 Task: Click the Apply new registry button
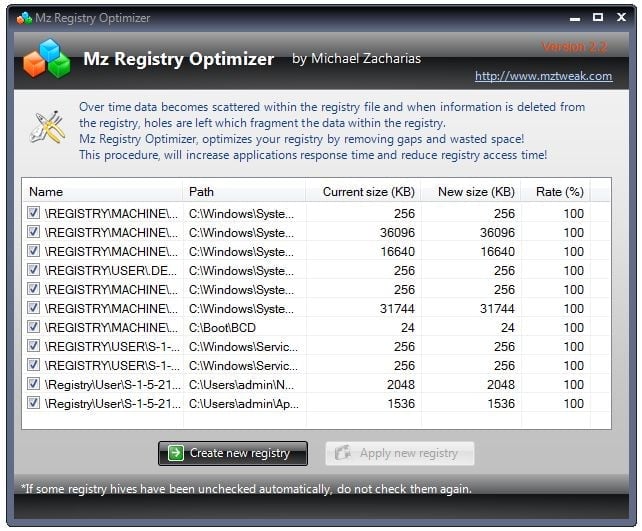coord(400,453)
